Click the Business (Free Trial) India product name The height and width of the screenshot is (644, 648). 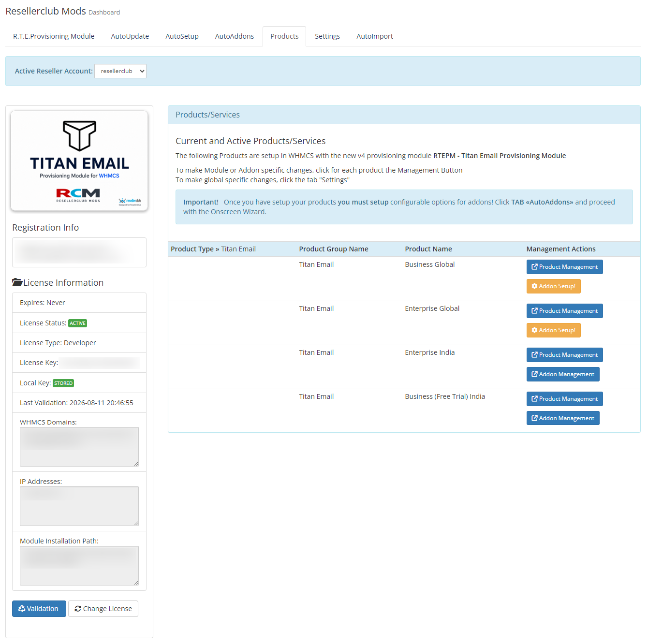pos(445,396)
